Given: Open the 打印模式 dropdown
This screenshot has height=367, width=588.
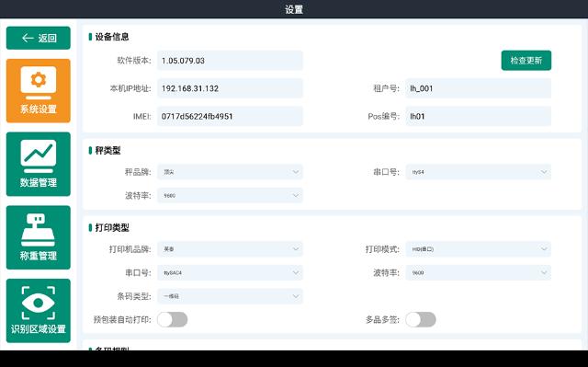Looking at the screenshot, I should 478,248.
